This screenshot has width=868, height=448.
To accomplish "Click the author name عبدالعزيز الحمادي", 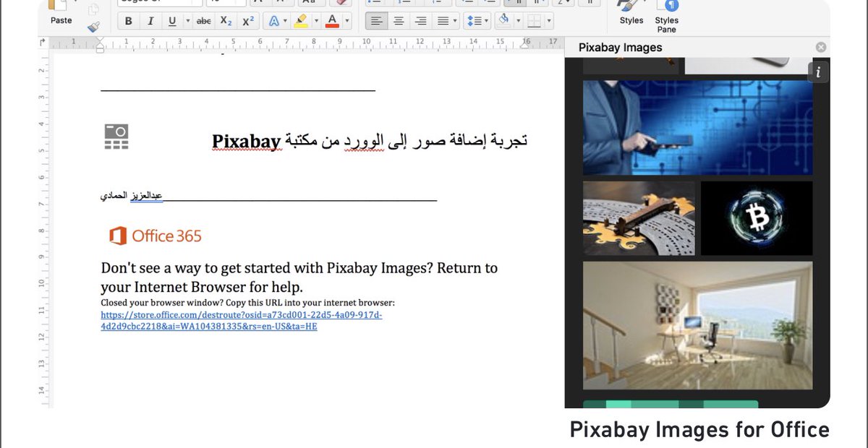I will pos(131,196).
